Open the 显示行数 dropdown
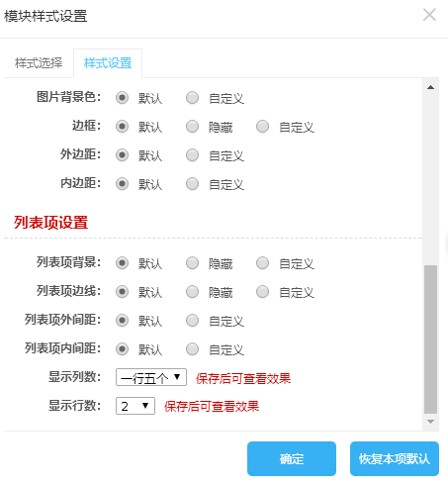448x485 pixels. [135, 406]
